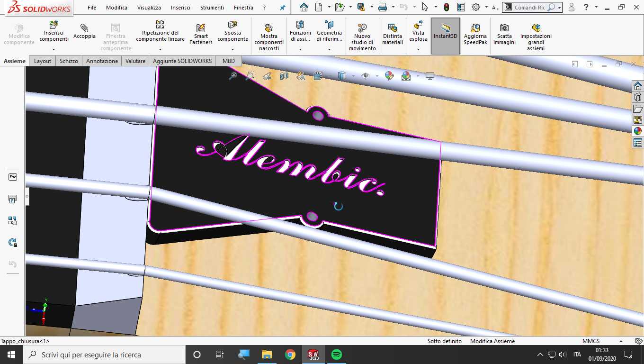This screenshot has width=644, height=364.
Task: Click the login user icon
Action: pos(572,7)
